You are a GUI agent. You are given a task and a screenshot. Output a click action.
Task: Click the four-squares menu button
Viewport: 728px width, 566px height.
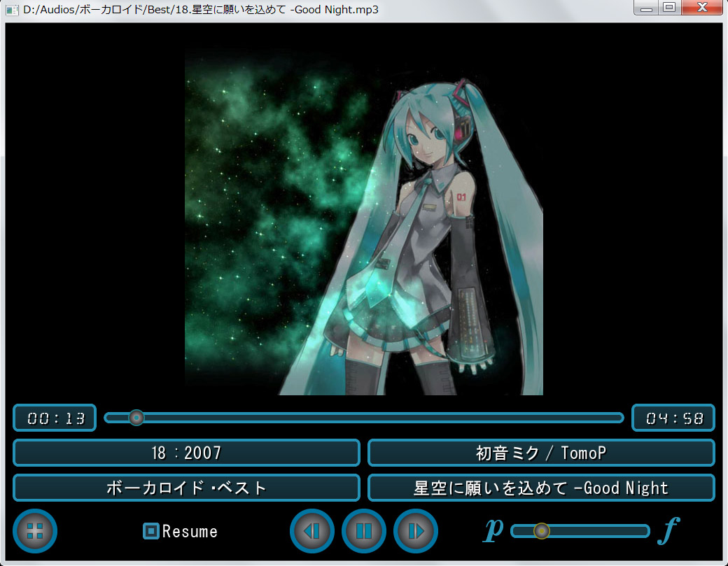(x=35, y=531)
